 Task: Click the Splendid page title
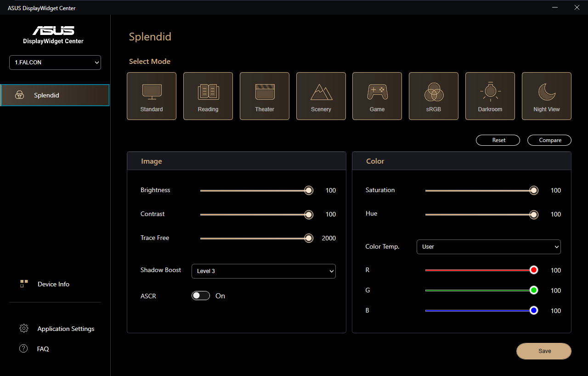[150, 37]
